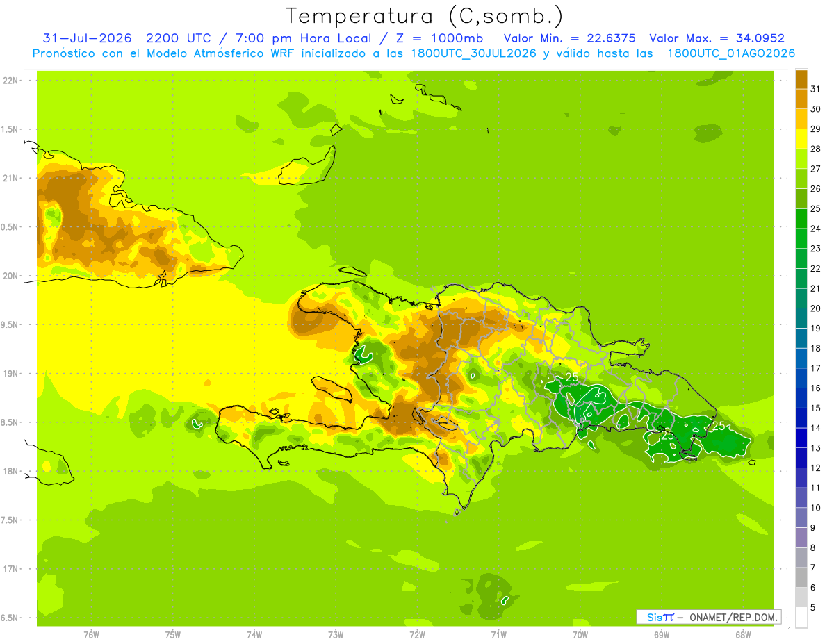Click the legend value "20"
834x644 pixels.
point(816,308)
